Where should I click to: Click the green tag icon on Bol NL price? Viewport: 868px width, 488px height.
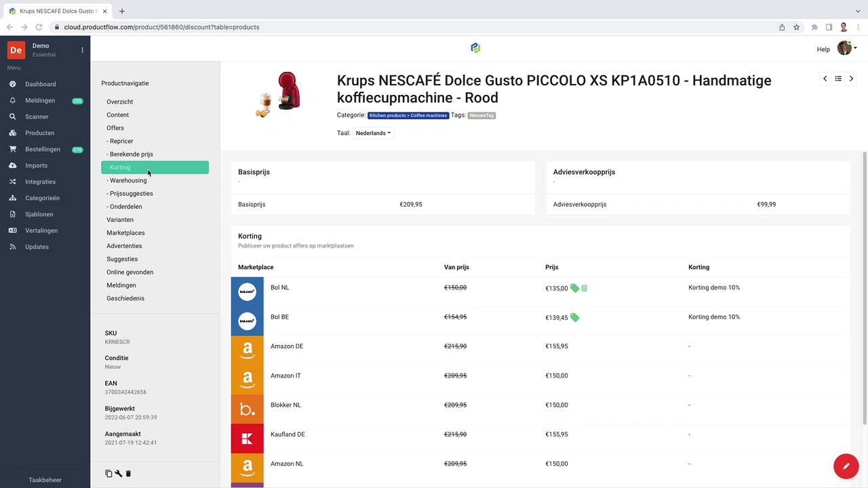coord(574,288)
